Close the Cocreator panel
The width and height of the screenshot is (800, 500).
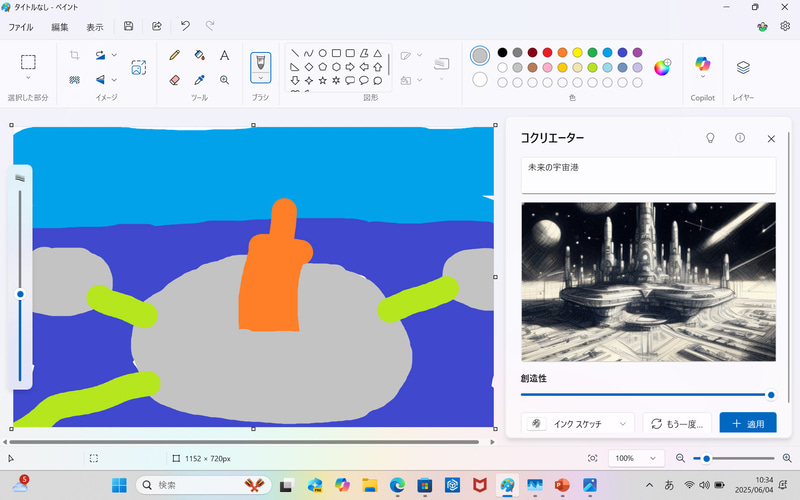pyautogui.click(x=771, y=138)
